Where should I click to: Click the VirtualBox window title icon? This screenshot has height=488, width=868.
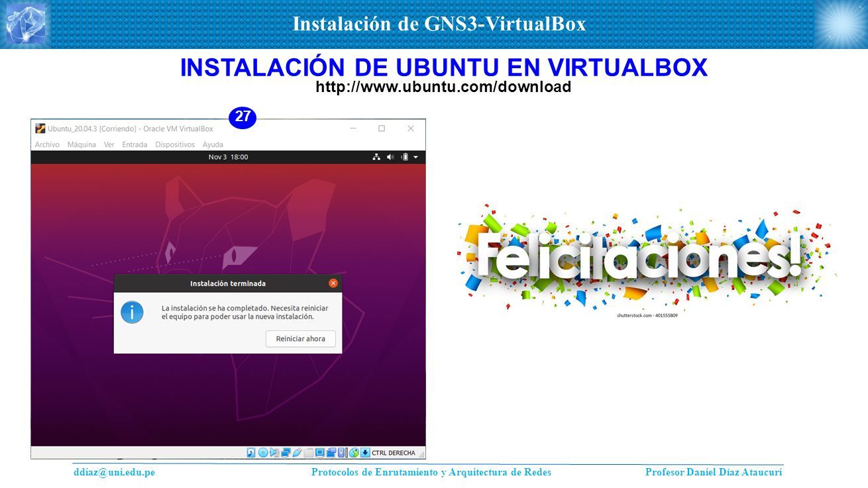click(40, 128)
